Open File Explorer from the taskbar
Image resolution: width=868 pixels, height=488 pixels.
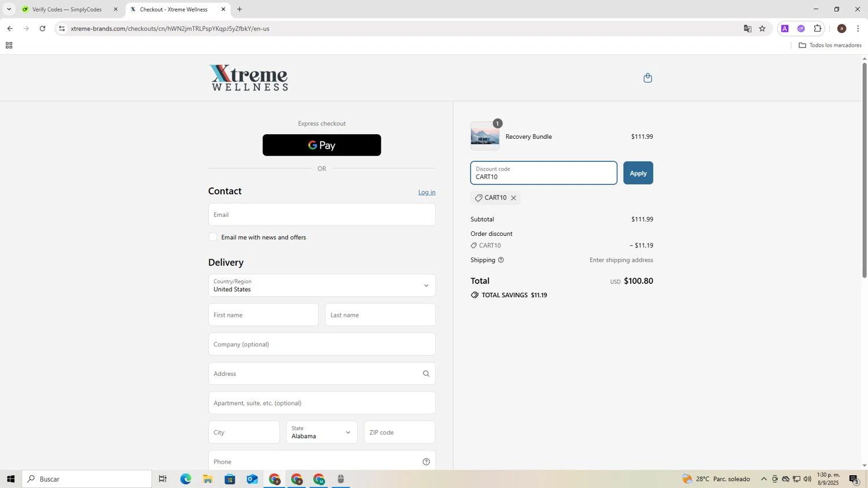(x=208, y=479)
